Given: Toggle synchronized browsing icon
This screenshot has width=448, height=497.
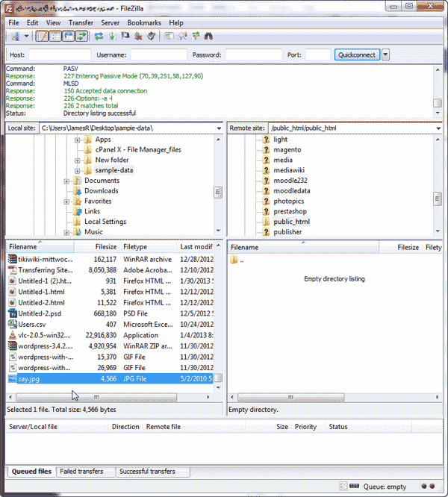Looking at the screenshot, I should pos(196,36).
